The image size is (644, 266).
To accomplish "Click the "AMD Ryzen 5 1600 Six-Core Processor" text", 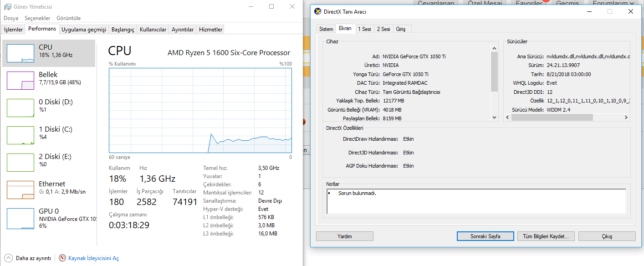I will click(229, 53).
